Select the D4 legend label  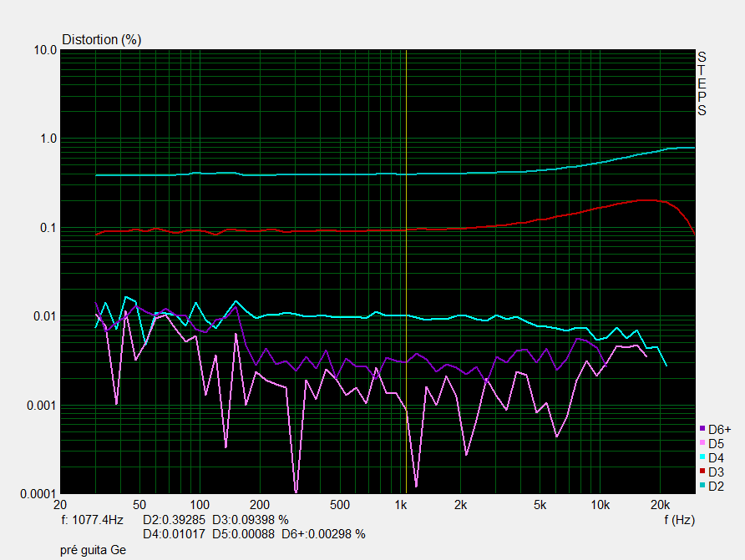[716, 458]
